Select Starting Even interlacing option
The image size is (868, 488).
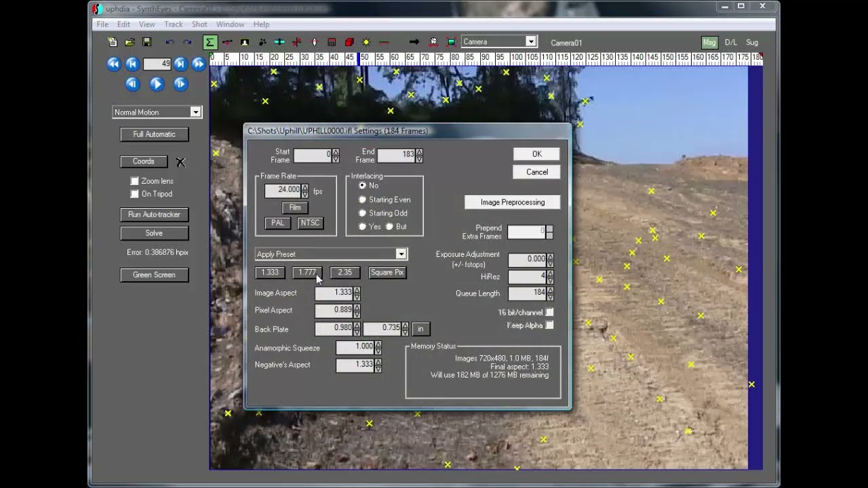362,199
